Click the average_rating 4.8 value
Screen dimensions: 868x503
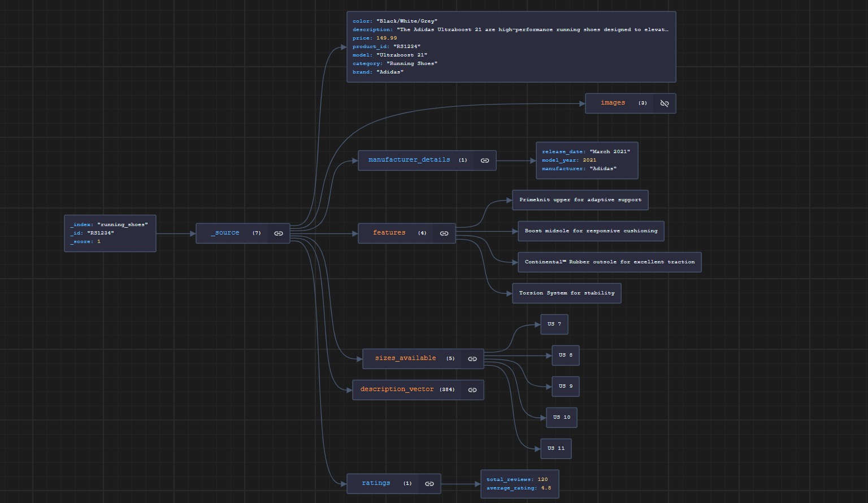(546, 488)
